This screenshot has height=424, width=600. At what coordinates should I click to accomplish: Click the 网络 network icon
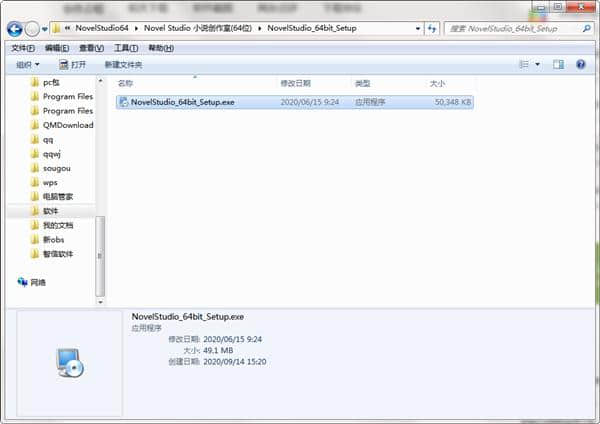22,282
